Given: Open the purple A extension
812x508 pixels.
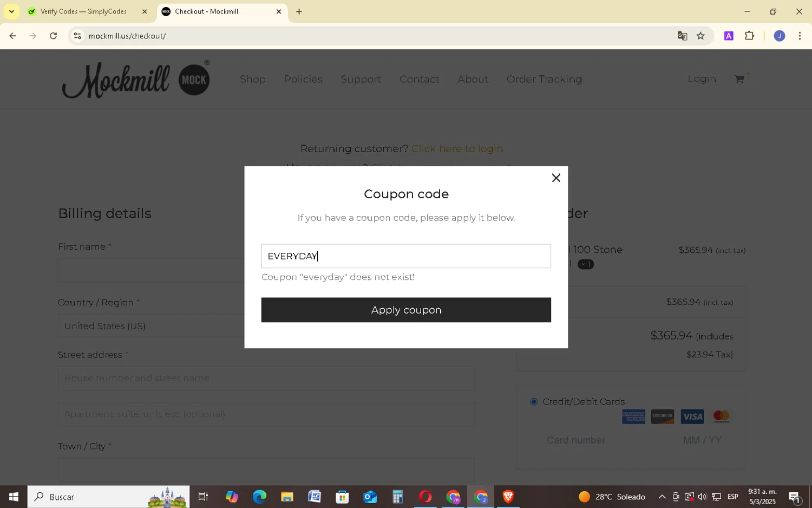Looking at the screenshot, I should 729,36.
